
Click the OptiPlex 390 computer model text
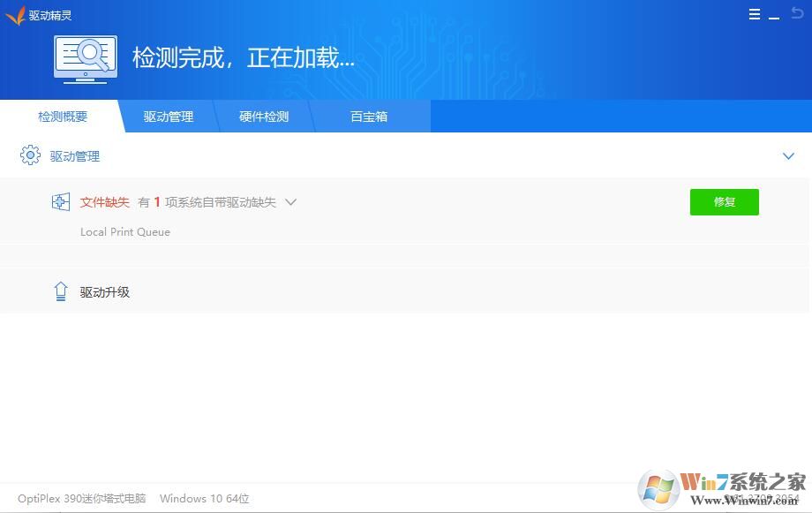[x=82, y=499]
